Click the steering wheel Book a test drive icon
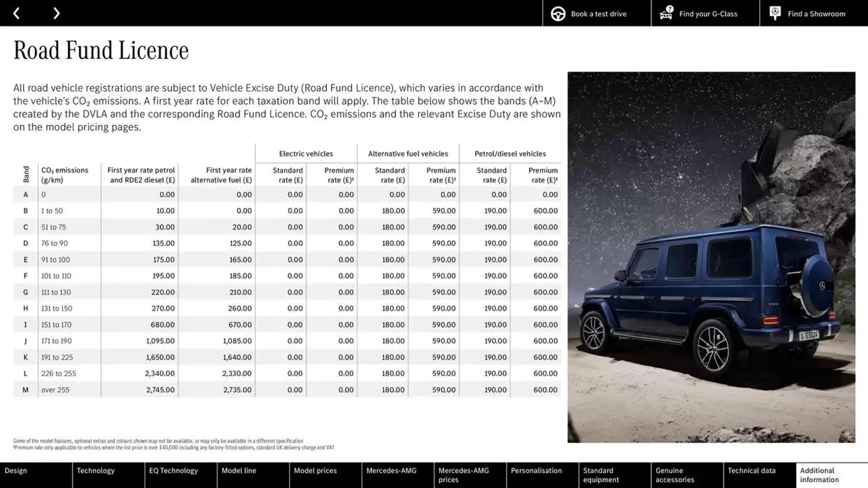868x488 pixels. click(x=557, y=13)
